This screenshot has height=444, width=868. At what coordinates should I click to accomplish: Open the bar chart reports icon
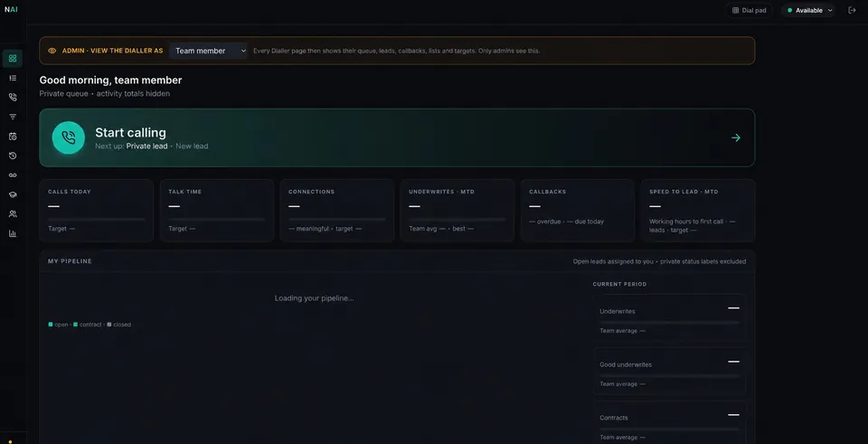[x=13, y=233]
